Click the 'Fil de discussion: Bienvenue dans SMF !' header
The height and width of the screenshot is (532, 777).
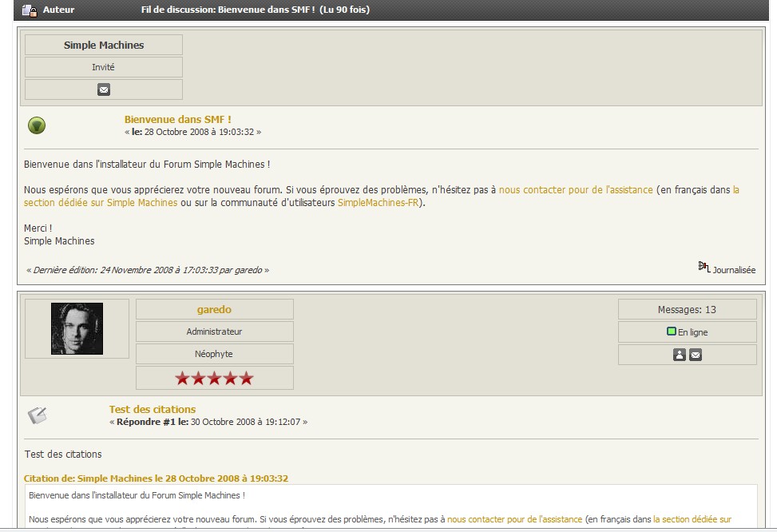(x=228, y=10)
